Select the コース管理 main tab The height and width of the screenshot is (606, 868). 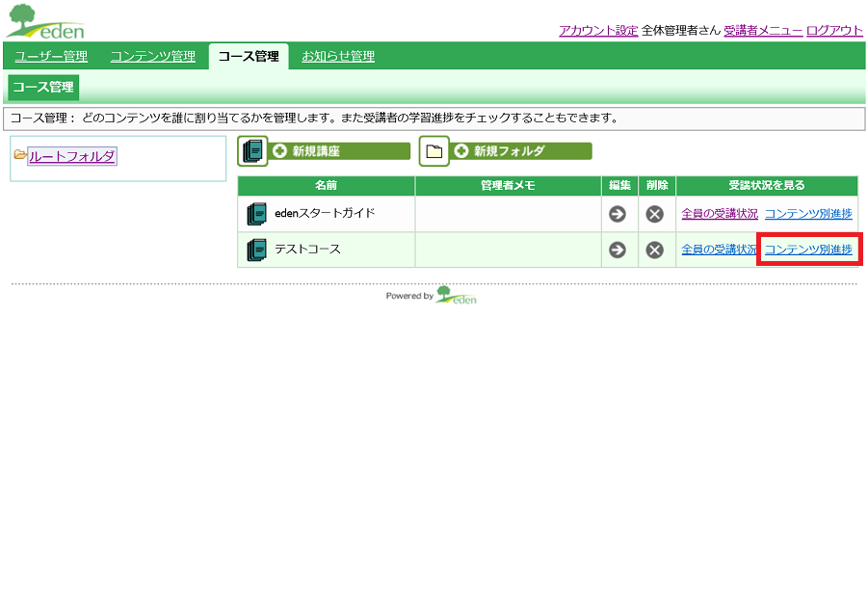pos(249,57)
